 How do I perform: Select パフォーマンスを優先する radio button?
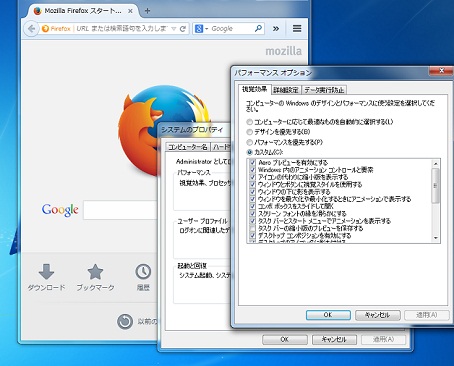point(249,142)
